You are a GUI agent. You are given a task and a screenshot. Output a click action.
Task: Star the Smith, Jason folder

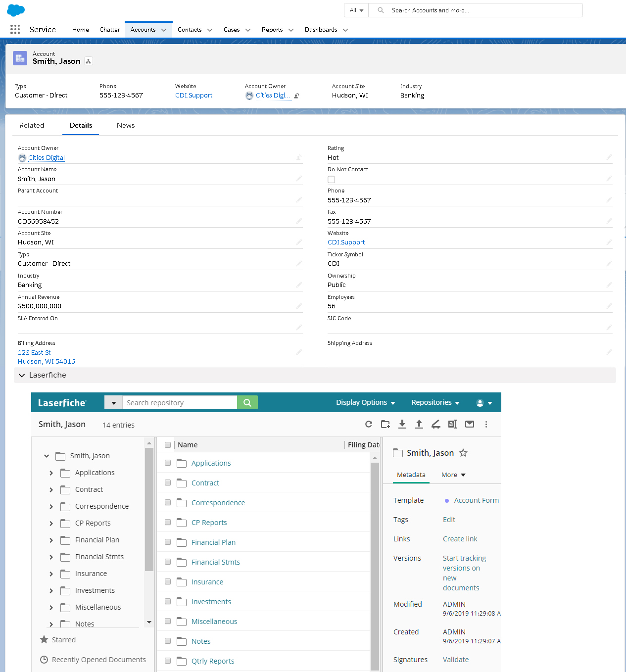tap(463, 453)
